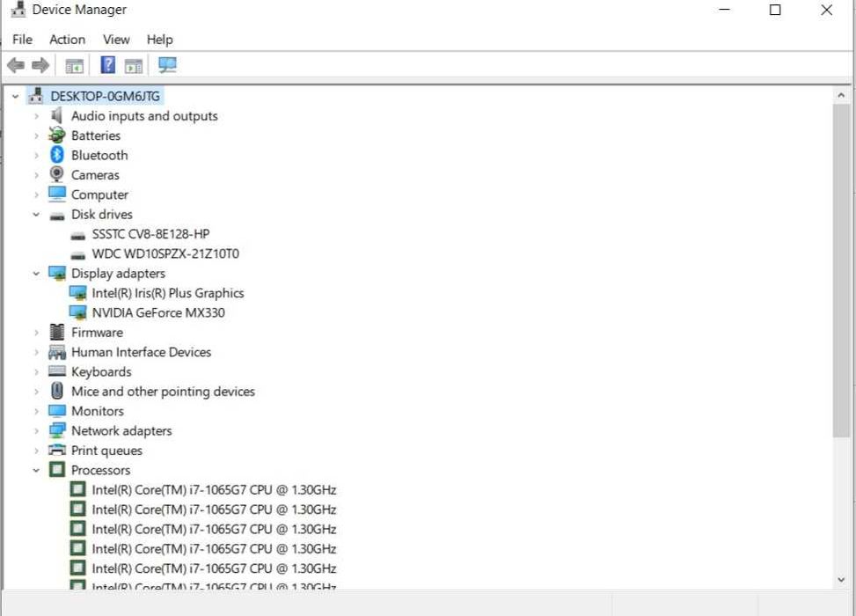Click the Forward arrow toolbar icon
The image size is (856, 616).
pyautogui.click(x=40, y=65)
